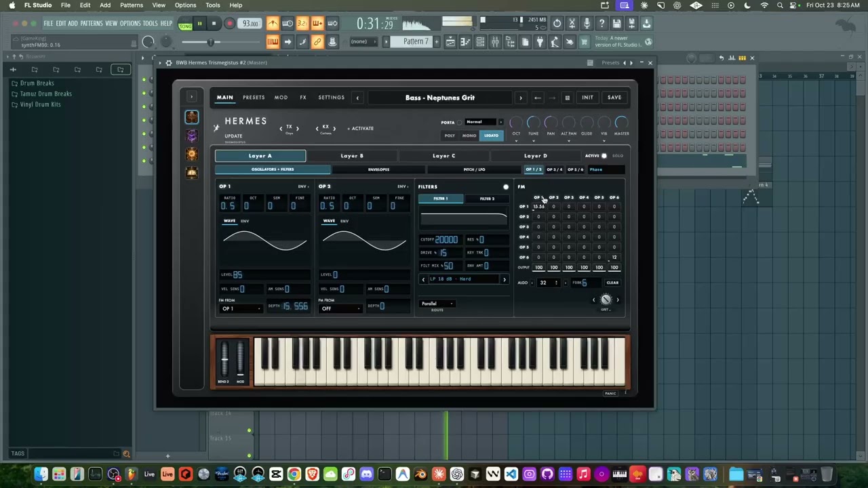868x488 pixels.
Task: Click the SAVE preset button
Action: [x=614, y=98]
